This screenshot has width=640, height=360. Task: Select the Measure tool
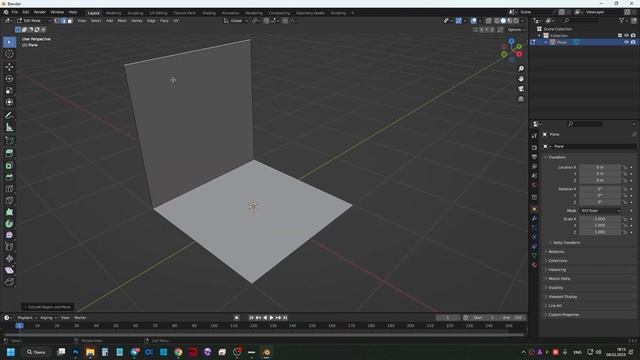9,128
